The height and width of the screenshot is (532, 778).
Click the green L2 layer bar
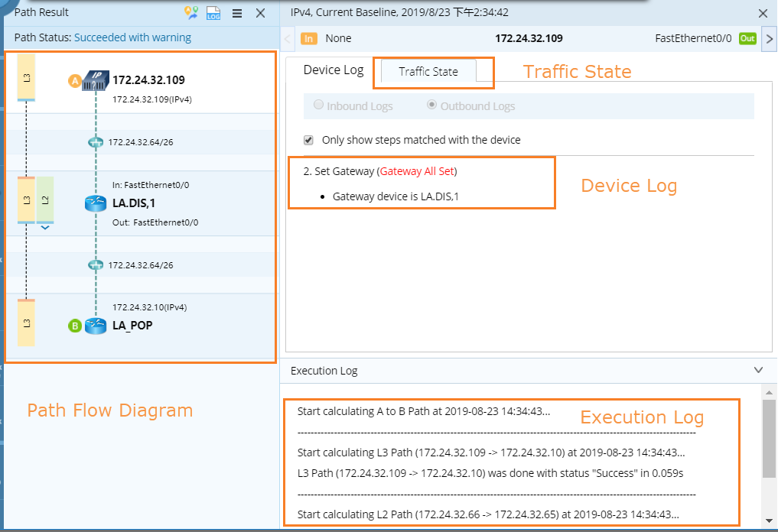pyautogui.click(x=45, y=199)
